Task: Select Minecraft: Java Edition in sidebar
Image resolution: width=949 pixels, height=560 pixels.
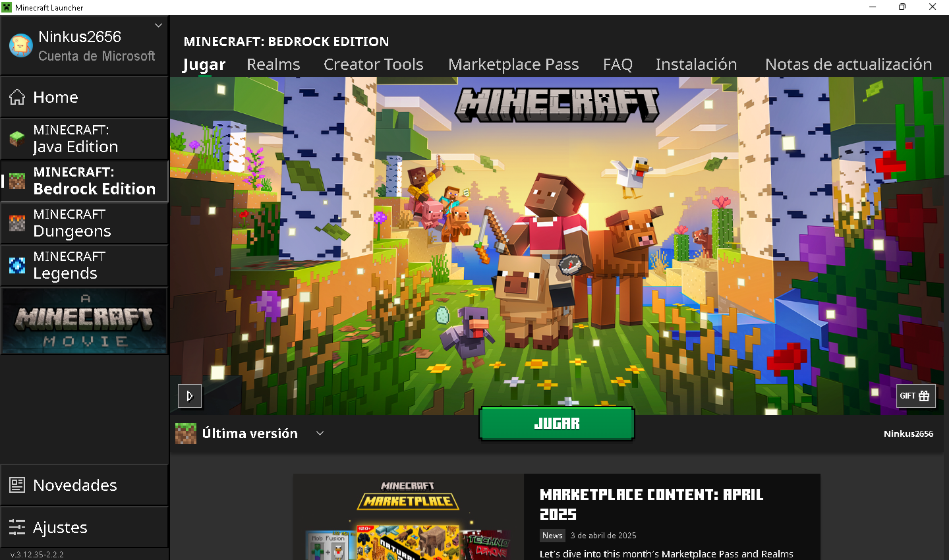Action: click(x=84, y=138)
